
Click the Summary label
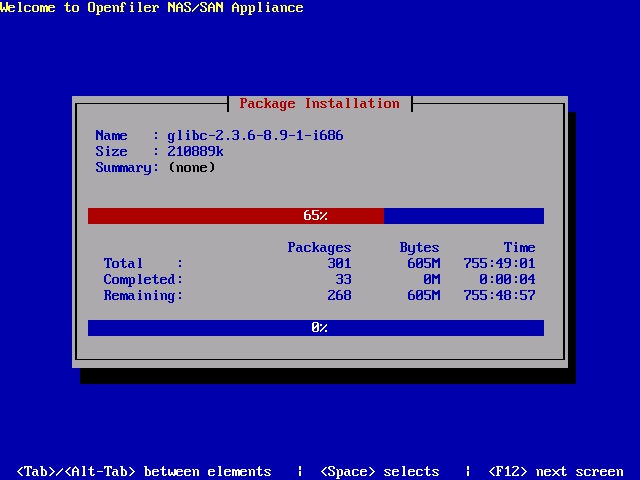(127, 168)
